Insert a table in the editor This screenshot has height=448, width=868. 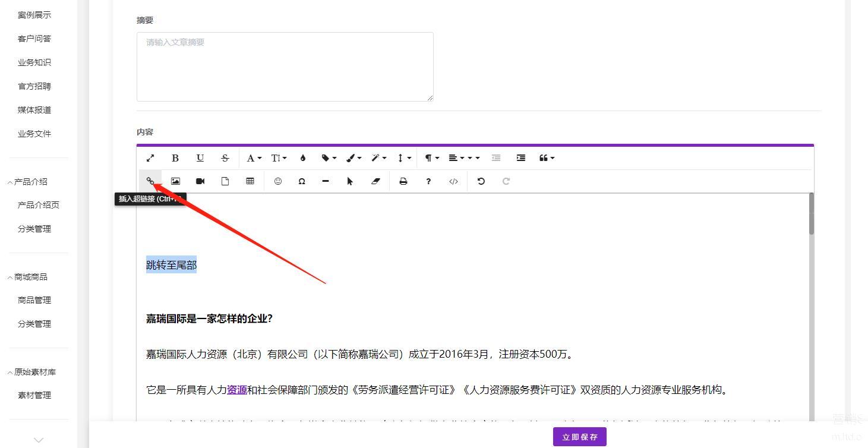[250, 181]
